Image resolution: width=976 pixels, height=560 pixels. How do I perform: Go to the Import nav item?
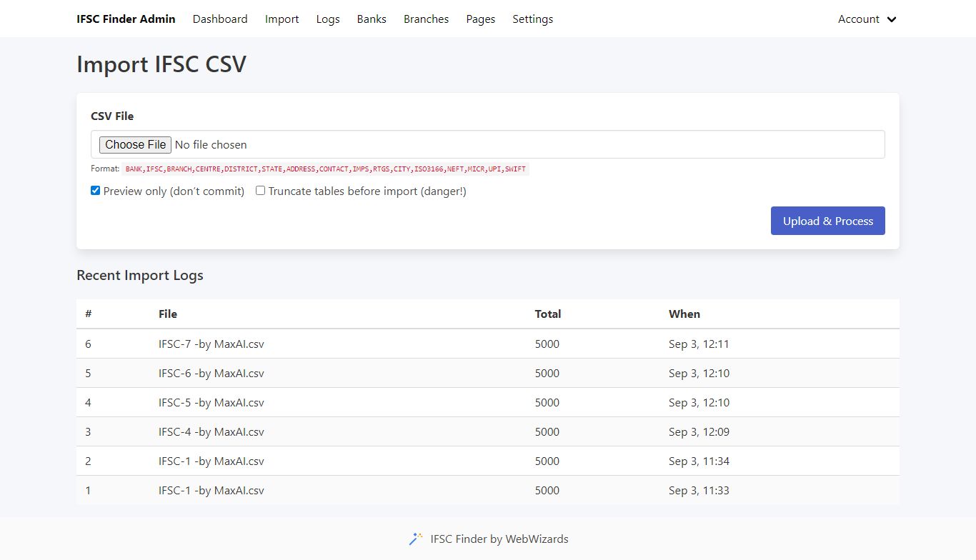pos(282,19)
